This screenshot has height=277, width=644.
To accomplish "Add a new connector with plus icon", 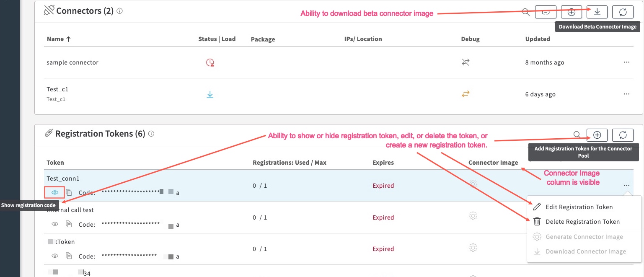I will (571, 12).
